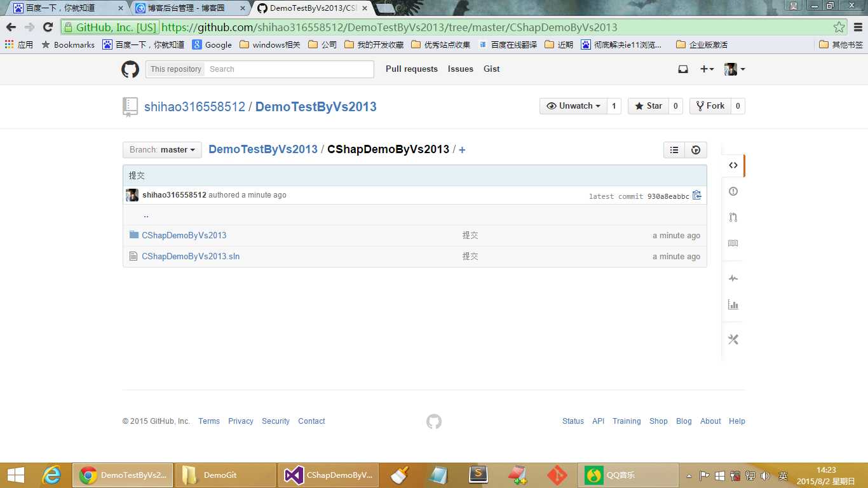Open the CShapDemoByVs2013.sln file
This screenshot has width=868, height=488.
(191, 256)
